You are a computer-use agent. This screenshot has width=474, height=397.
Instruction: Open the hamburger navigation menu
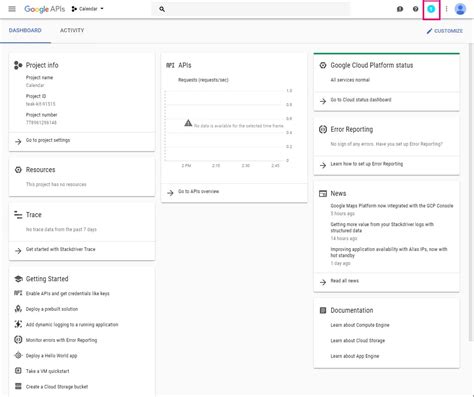12,9
